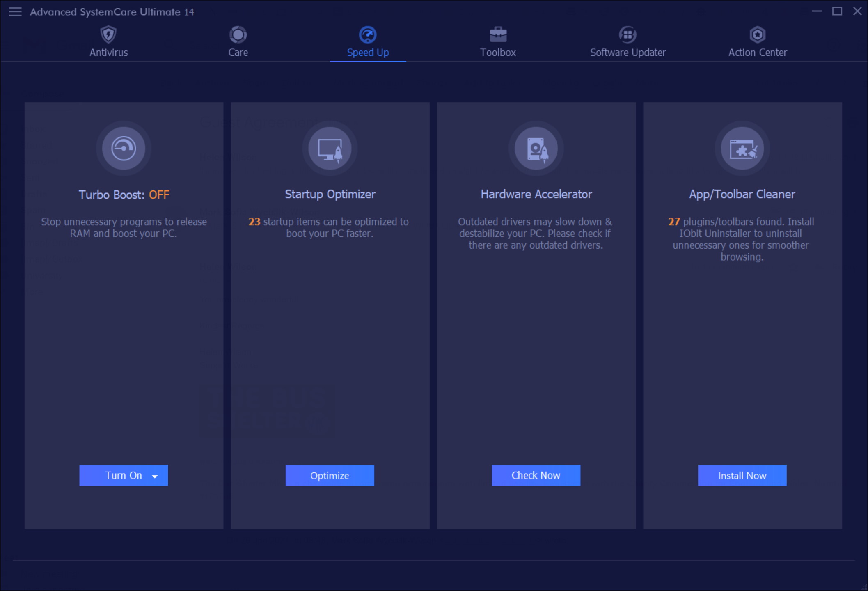The width and height of the screenshot is (868, 591).
Task: Click the Software Updater tab icon
Action: [x=627, y=34]
